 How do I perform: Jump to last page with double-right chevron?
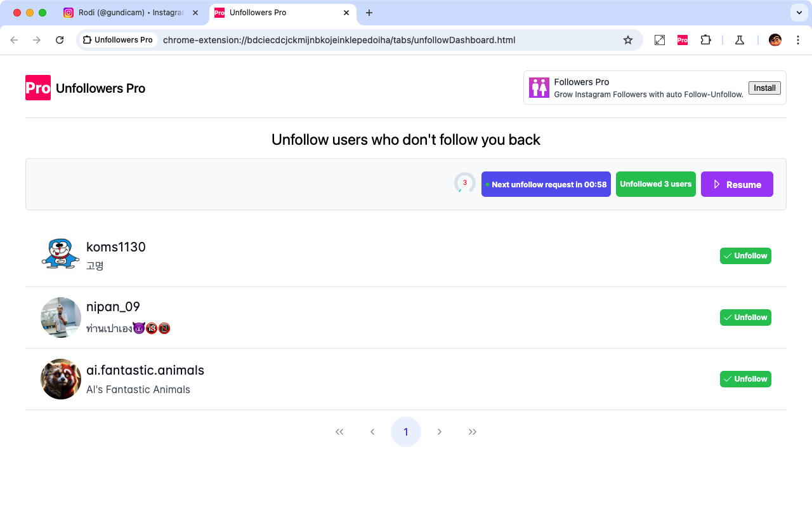pyautogui.click(x=473, y=432)
